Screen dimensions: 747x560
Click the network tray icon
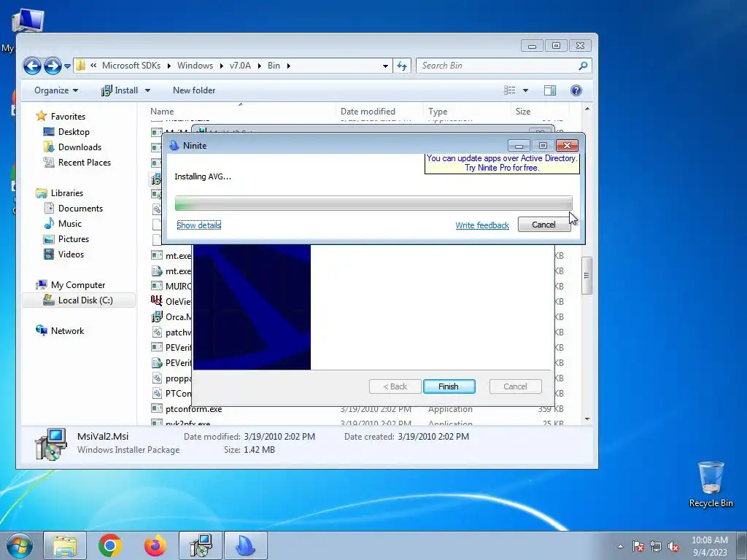tap(656, 546)
